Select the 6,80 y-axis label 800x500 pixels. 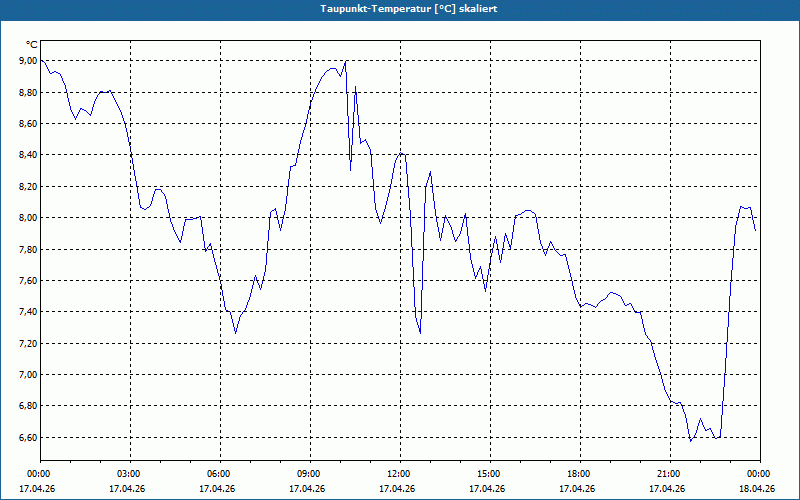click(29, 406)
